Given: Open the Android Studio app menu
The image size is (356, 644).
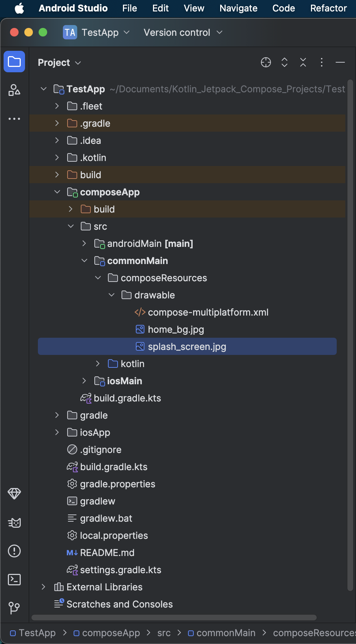Looking at the screenshot, I should pyautogui.click(x=73, y=8).
